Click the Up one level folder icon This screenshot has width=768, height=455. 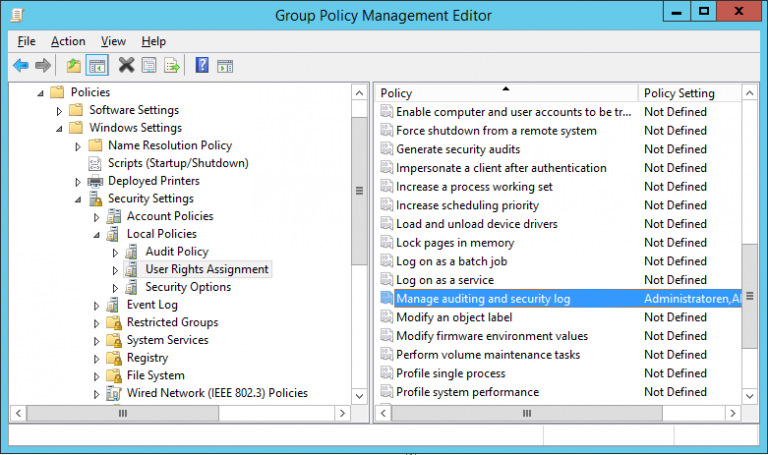click(x=73, y=66)
